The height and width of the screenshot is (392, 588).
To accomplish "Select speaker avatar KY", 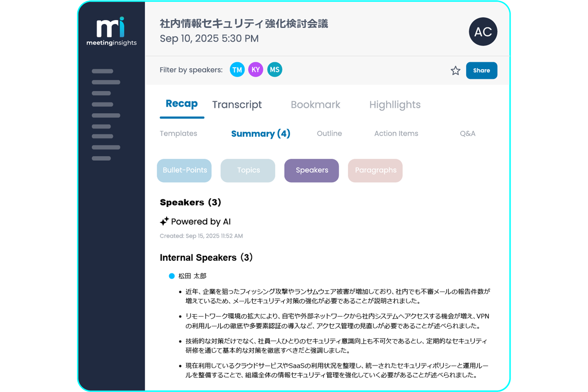I will pyautogui.click(x=255, y=70).
